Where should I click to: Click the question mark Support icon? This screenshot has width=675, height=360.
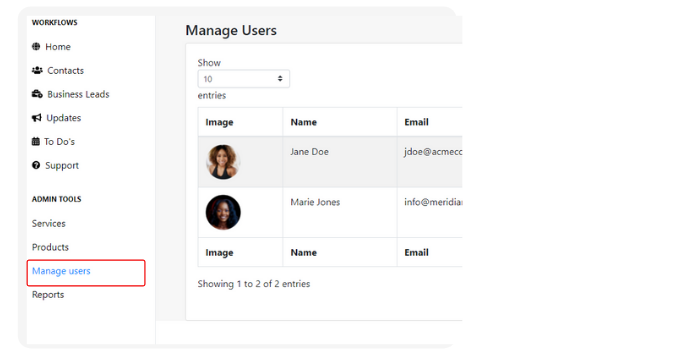[36, 165]
